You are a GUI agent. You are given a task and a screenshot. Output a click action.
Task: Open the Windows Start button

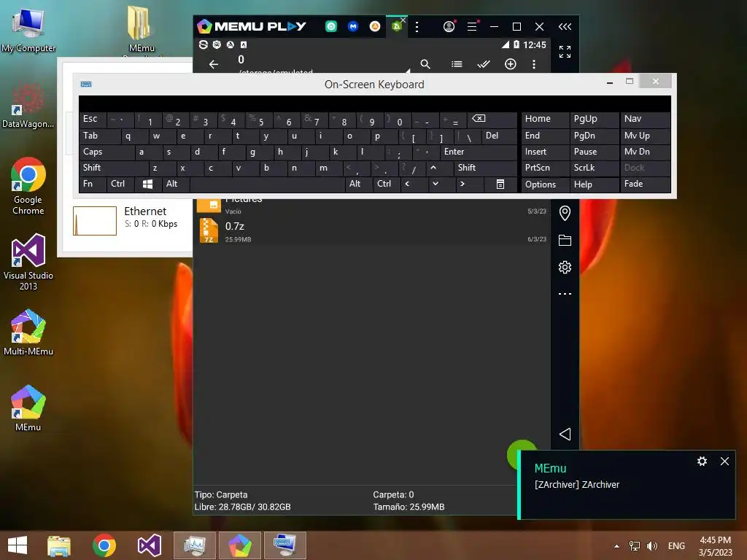tap(18, 545)
